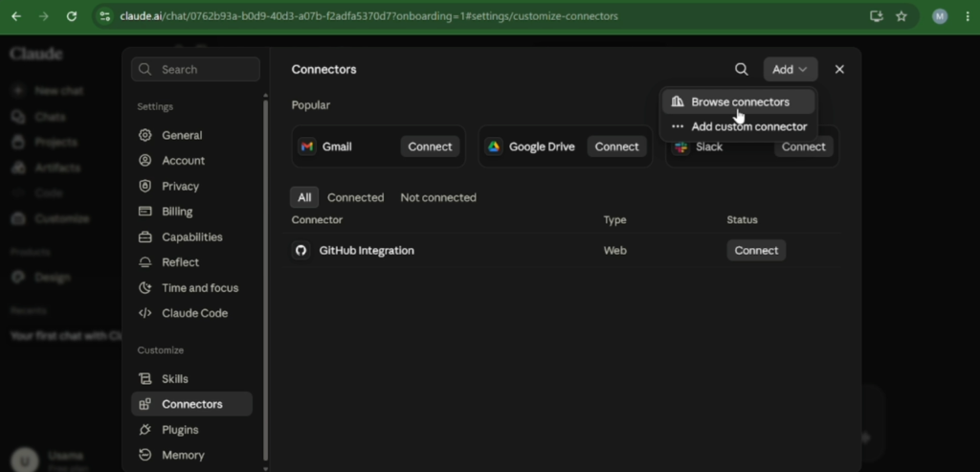
Task: Select the Connectors customize page
Action: pyautogui.click(x=191, y=404)
